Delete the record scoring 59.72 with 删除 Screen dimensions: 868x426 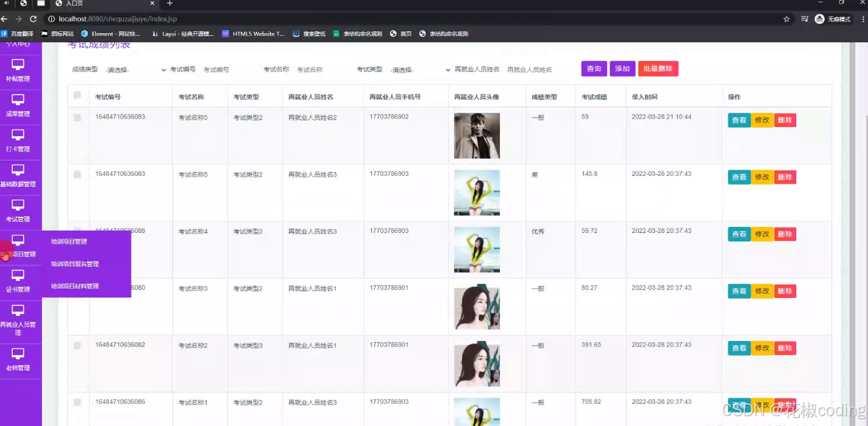(x=785, y=234)
